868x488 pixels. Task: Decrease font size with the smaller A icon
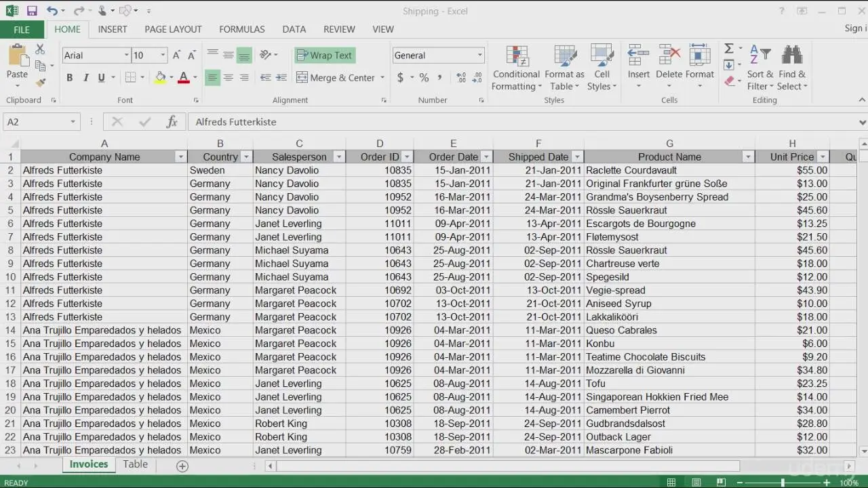(193, 56)
